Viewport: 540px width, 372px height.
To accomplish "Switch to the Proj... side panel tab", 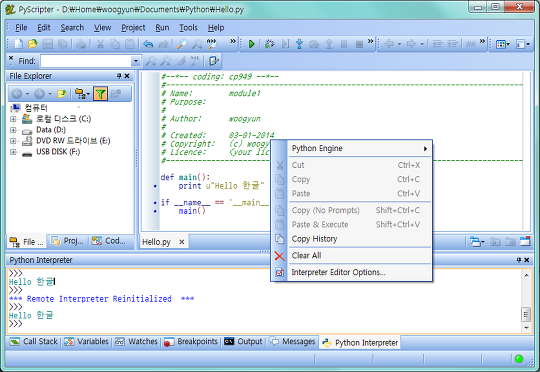I will [68, 241].
